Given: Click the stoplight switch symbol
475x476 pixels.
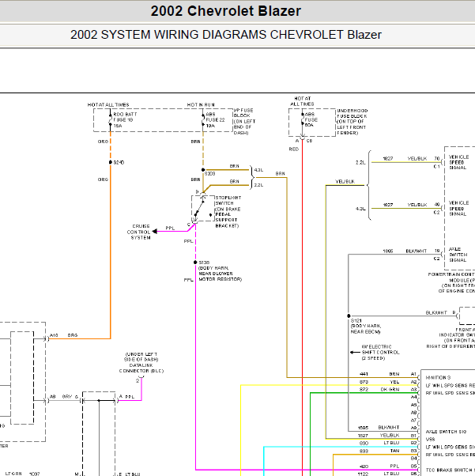Looking at the screenshot, I should [203, 208].
